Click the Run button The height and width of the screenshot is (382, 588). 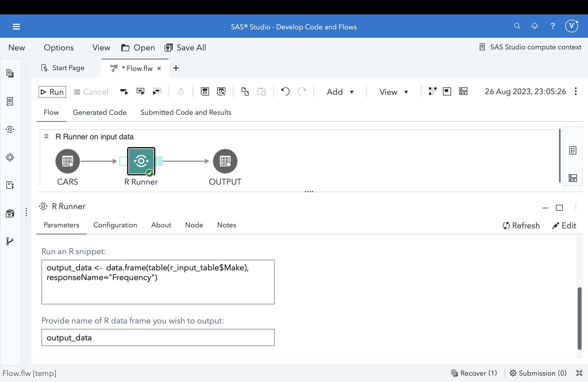click(x=52, y=92)
